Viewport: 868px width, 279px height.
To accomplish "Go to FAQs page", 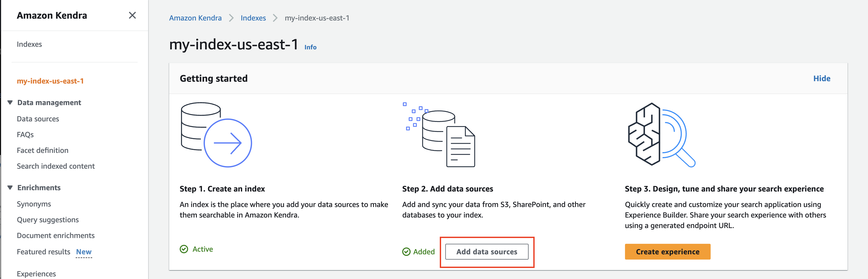I will coord(25,135).
